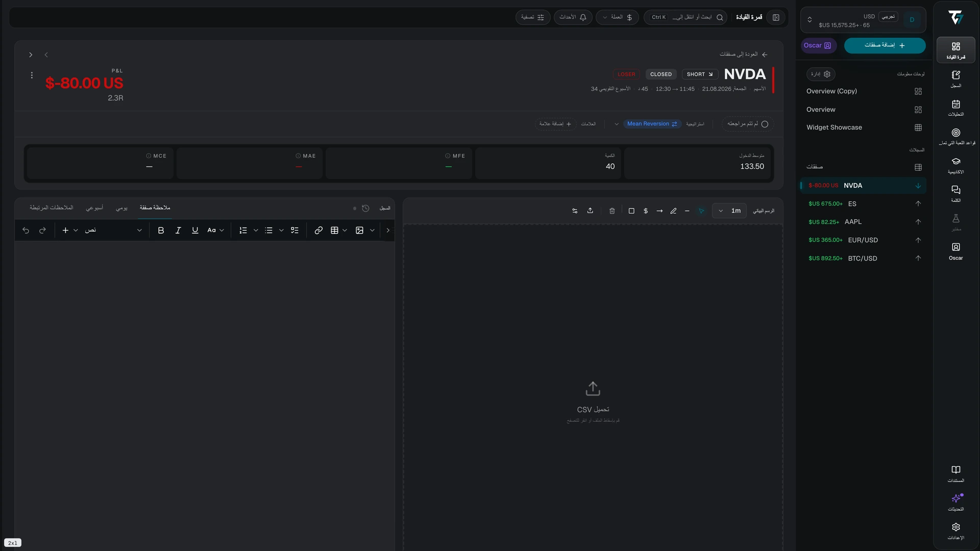980x551 pixels.
Task: Select the cursor pointer tool in chart toolbar
Action: [x=701, y=211]
